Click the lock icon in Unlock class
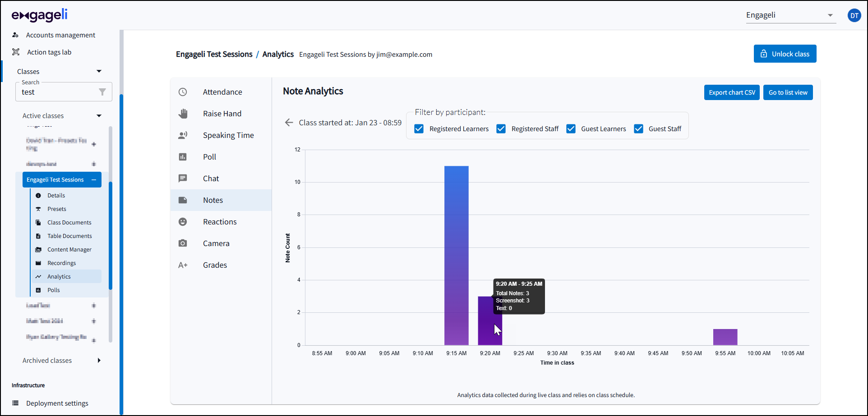The width and height of the screenshot is (868, 416). pyautogui.click(x=764, y=54)
